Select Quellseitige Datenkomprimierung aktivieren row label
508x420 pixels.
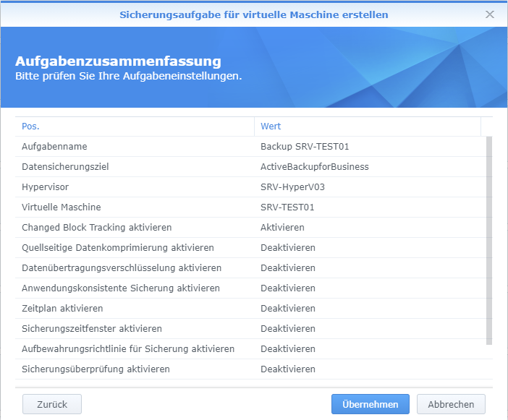pyautogui.click(x=118, y=247)
